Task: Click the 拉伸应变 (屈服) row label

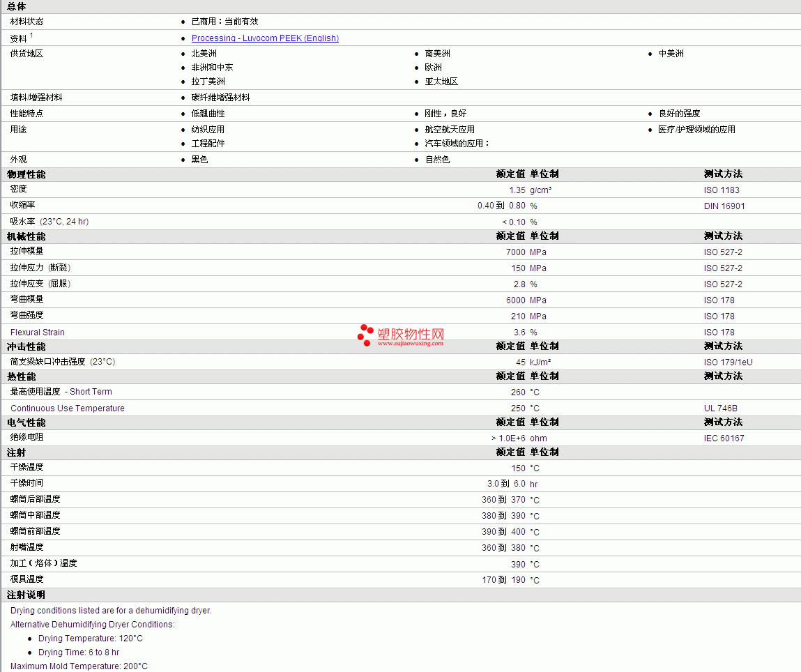Action: point(40,284)
